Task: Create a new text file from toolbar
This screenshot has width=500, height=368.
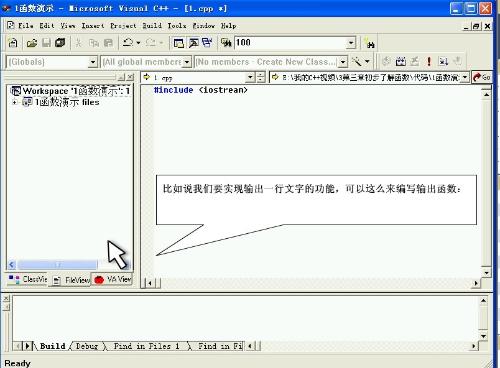Action: 13,43
